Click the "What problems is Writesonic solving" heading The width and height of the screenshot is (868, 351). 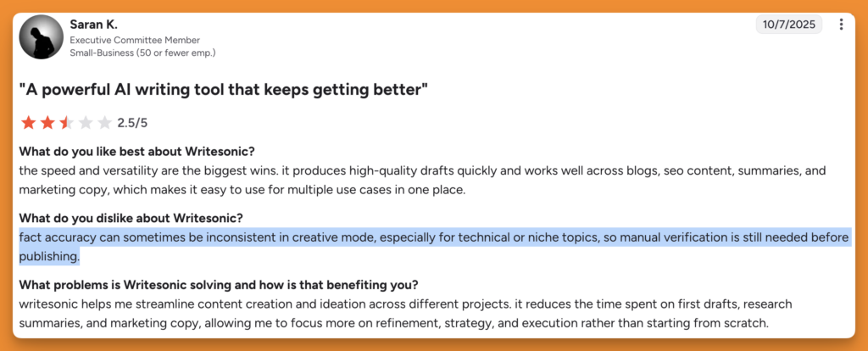[x=219, y=284]
